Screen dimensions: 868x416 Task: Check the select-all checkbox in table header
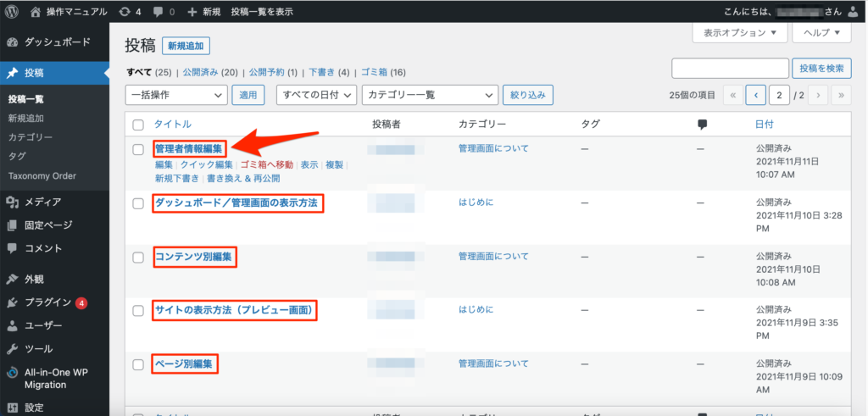tap(138, 125)
